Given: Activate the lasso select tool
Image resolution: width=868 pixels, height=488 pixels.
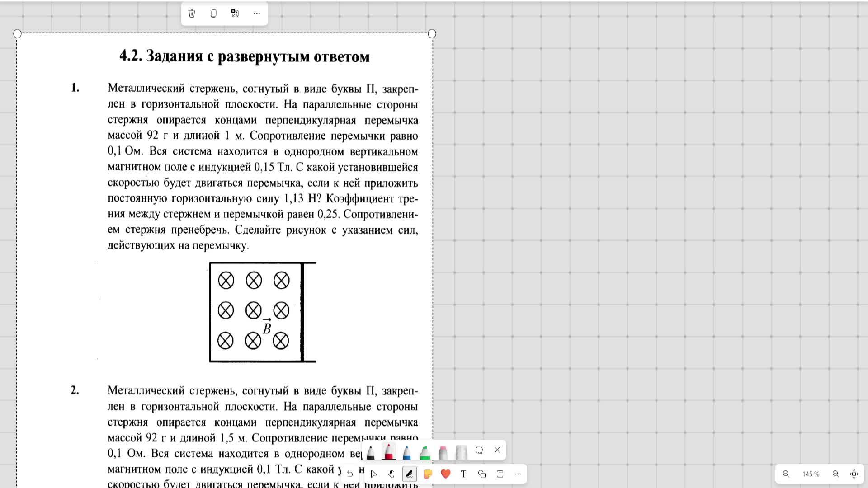Looking at the screenshot, I should pyautogui.click(x=479, y=450).
